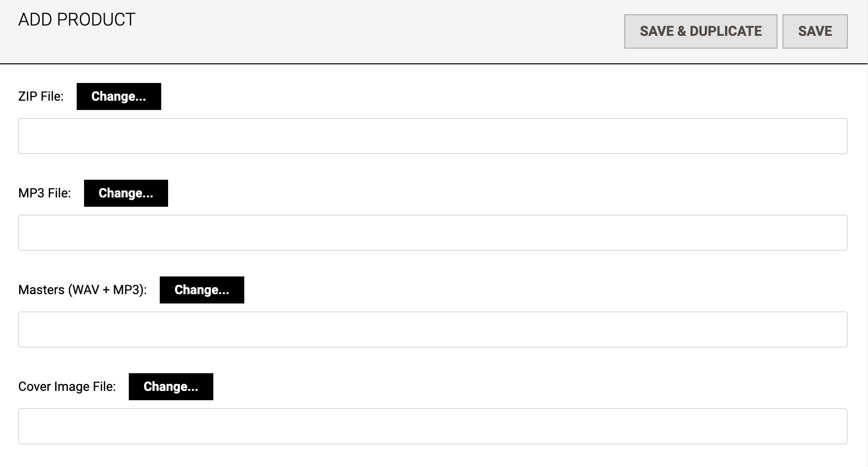Select the Masters path input field

(x=433, y=330)
